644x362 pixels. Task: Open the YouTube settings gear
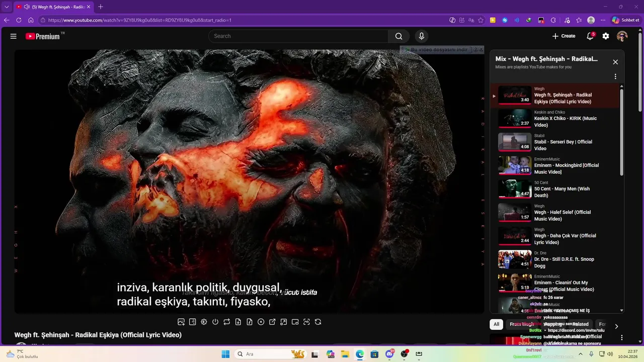606,36
